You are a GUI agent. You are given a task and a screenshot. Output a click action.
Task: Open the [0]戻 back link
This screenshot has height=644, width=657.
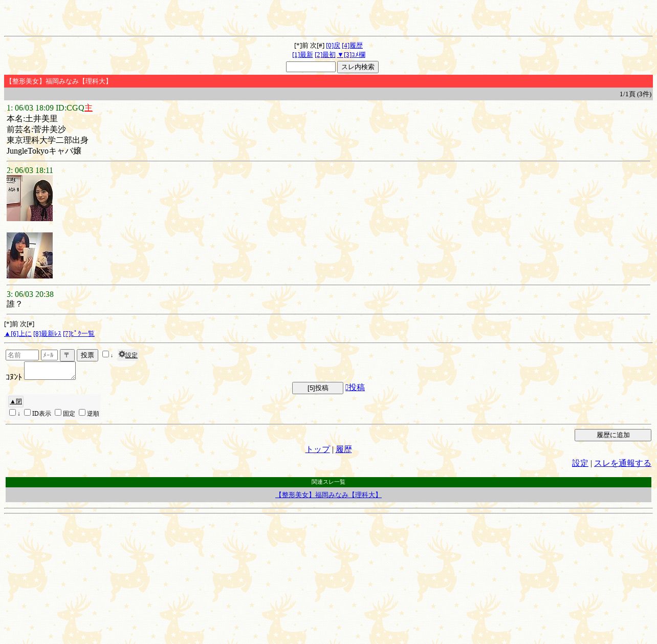(x=333, y=46)
